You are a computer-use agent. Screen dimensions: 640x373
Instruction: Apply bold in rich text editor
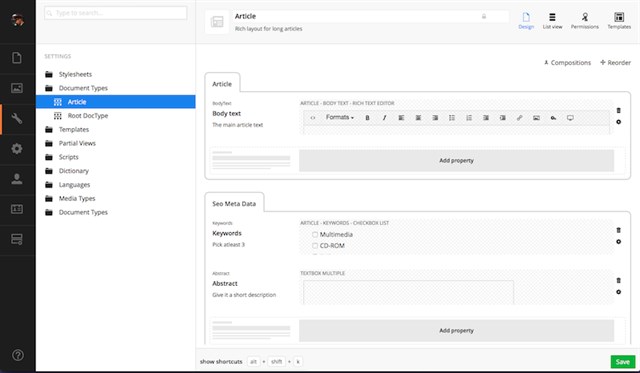coord(367,118)
